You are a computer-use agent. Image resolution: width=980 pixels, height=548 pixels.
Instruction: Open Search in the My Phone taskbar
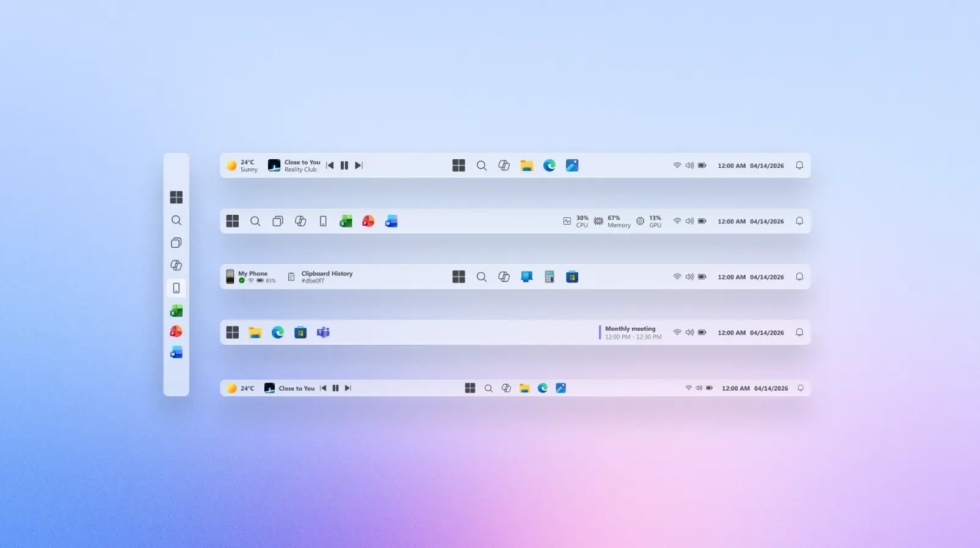pyautogui.click(x=482, y=276)
